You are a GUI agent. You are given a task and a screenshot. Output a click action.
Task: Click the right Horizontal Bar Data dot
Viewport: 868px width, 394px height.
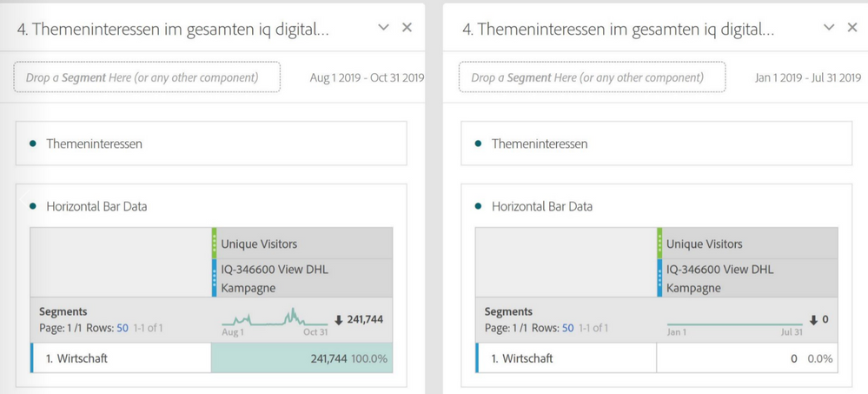click(478, 206)
